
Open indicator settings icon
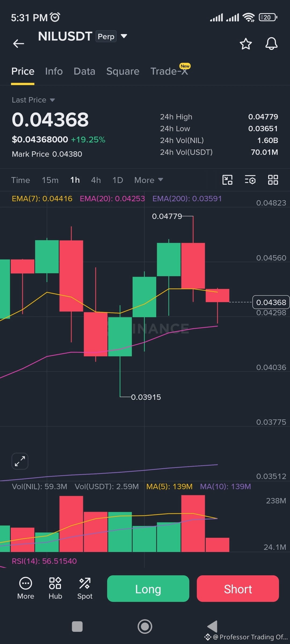tap(250, 180)
